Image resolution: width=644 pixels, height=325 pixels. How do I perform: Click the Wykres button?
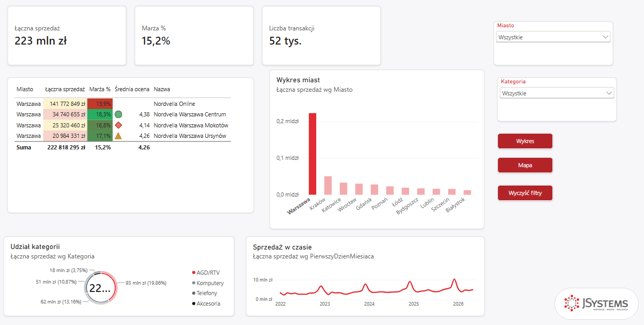pos(525,141)
